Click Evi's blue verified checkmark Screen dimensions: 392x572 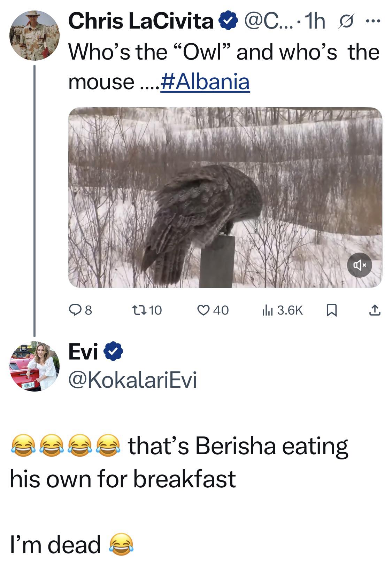click(x=114, y=351)
